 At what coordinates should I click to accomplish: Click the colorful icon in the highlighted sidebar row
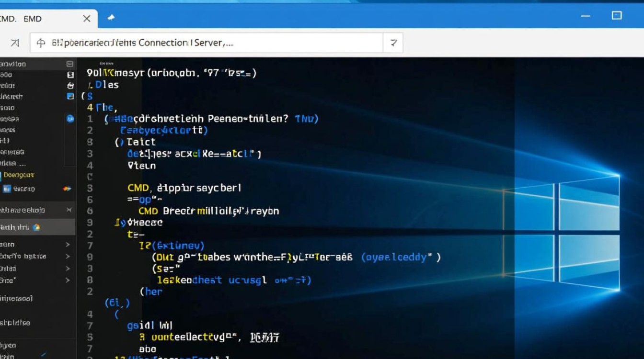[36, 227]
